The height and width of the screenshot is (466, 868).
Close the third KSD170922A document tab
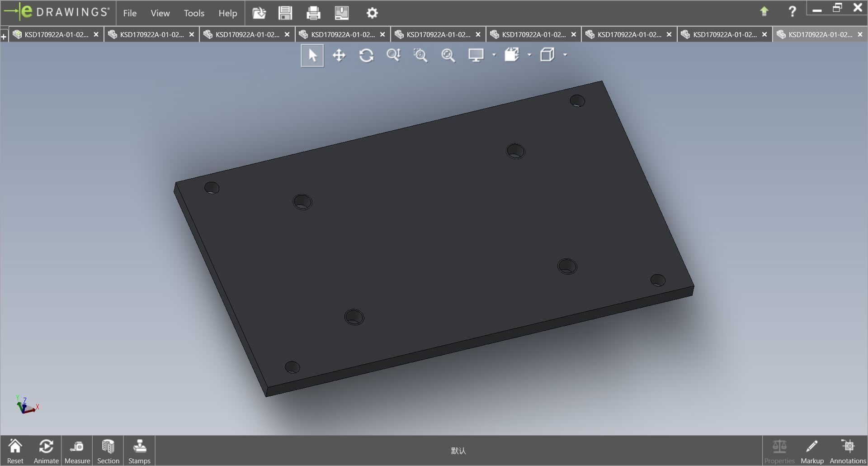pyautogui.click(x=287, y=34)
